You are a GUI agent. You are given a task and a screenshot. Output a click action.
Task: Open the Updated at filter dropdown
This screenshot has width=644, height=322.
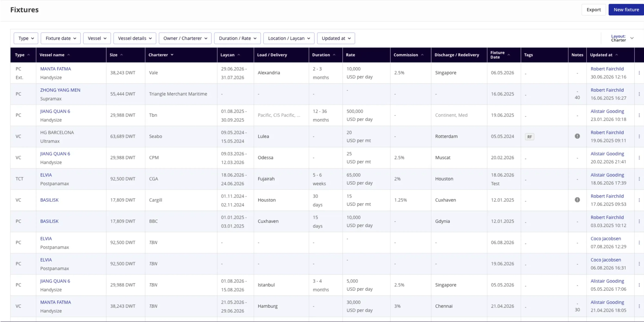336,38
